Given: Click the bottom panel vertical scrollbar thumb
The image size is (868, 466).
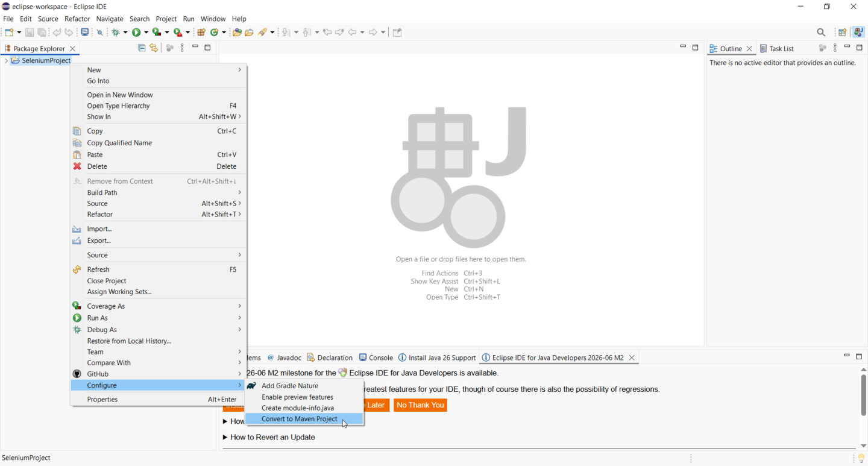Looking at the screenshot, I should click(863, 395).
